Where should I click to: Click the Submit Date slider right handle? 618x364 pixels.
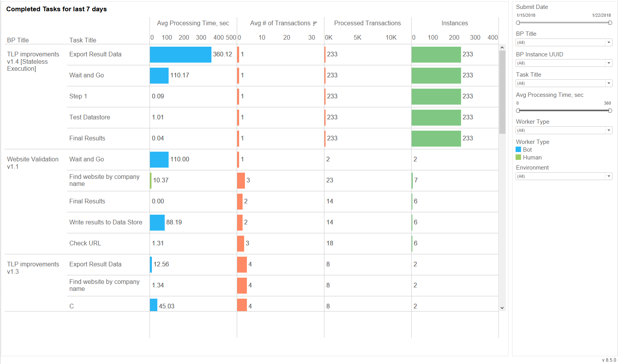[610, 23]
